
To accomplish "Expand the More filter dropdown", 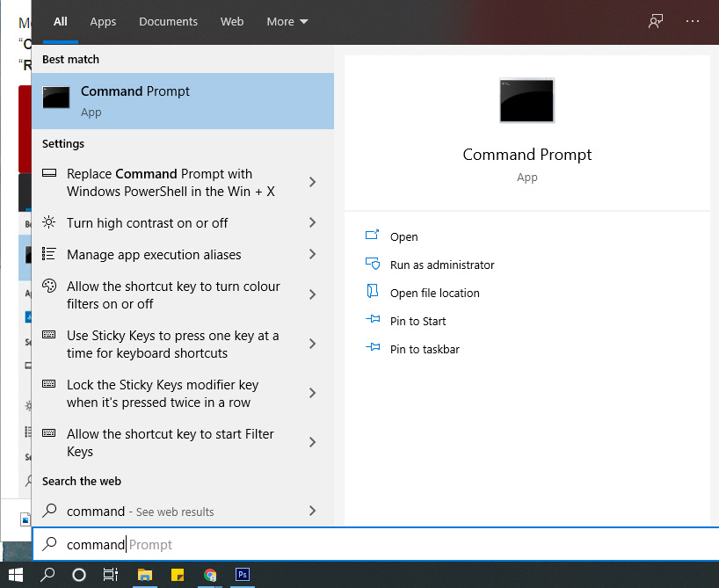I will pyautogui.click(x=287, y=22).
